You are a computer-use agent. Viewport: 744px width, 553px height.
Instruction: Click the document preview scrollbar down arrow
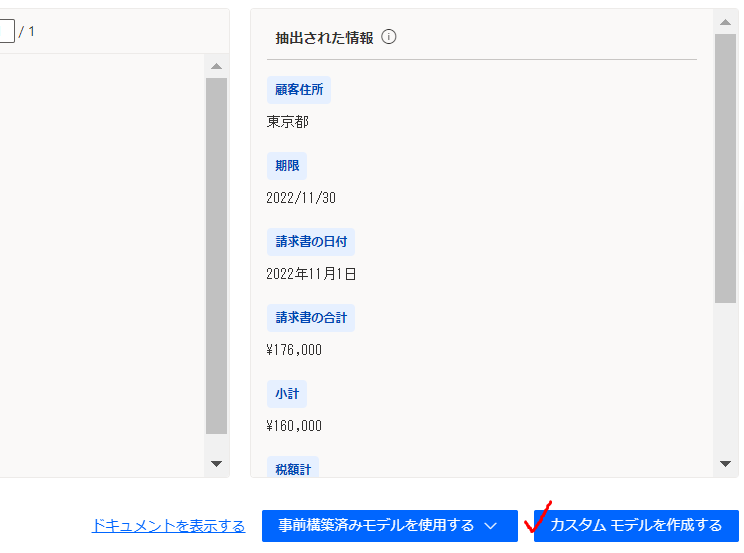tap(216, 464)
